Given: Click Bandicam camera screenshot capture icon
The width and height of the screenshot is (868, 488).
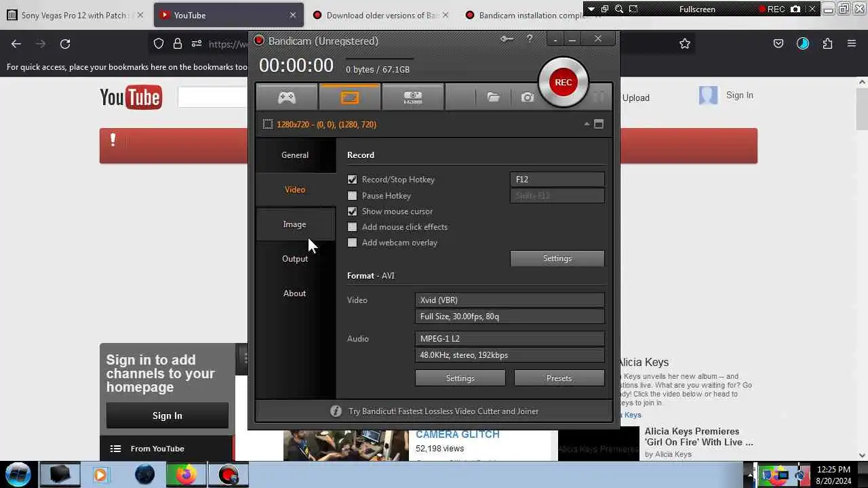Looking at the screenshot, I should click(527, 98).
